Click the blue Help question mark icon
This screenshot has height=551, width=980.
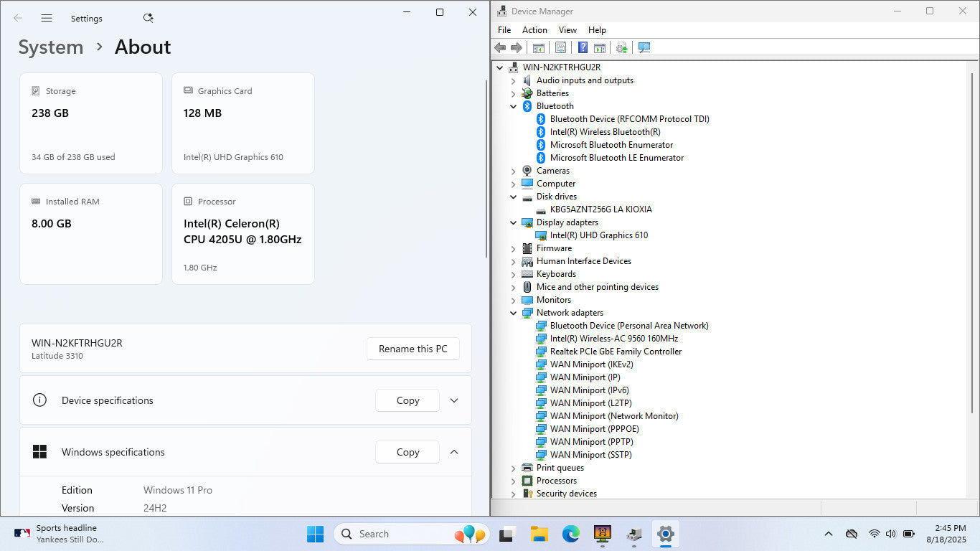pos(583,47)
